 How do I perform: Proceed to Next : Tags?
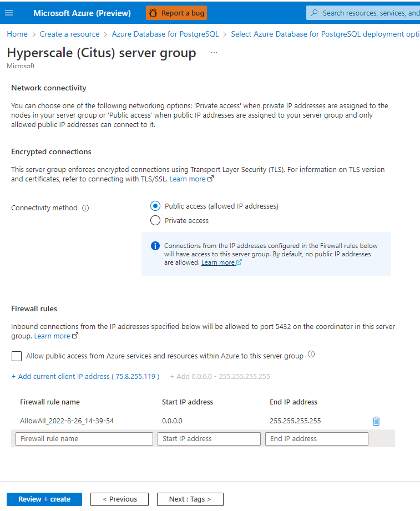pos(190,499)
